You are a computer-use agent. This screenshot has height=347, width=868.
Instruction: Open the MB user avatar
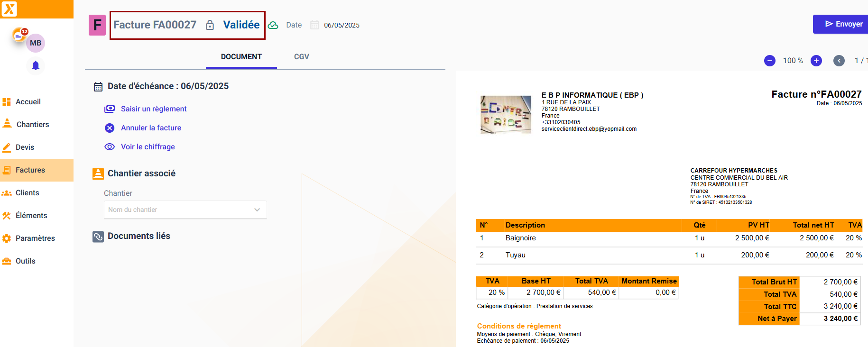click(x=36, y=43)
